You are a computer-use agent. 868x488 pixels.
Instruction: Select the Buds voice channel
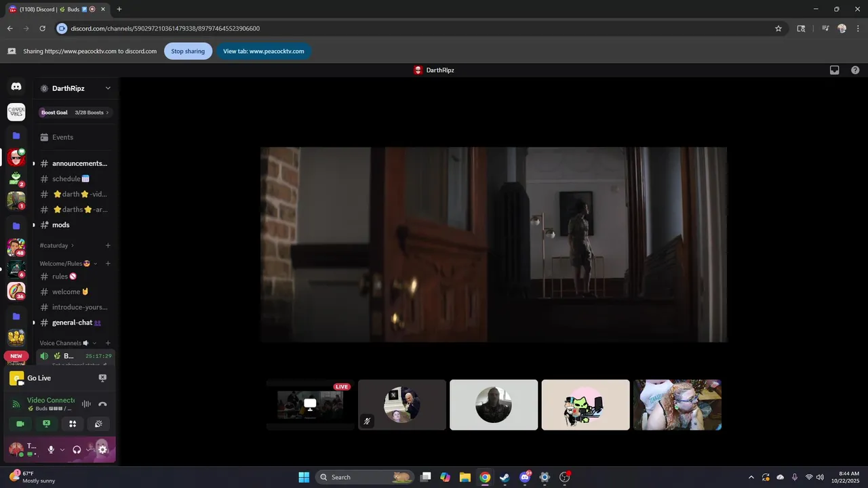tap(75, 356)
